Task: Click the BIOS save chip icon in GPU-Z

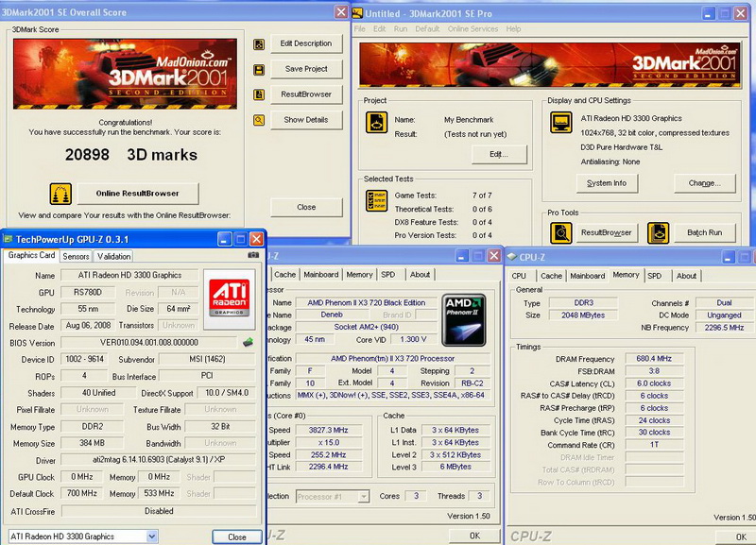Action: click(248, 342)
